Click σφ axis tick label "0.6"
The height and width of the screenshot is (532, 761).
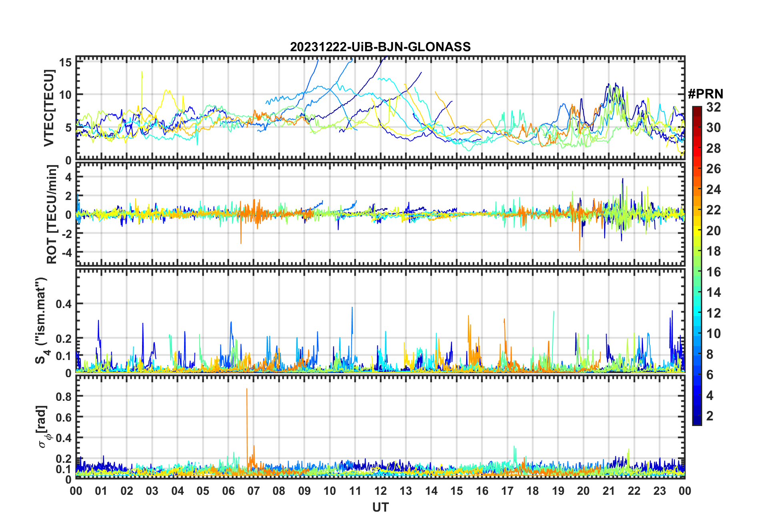click(64, 417)
